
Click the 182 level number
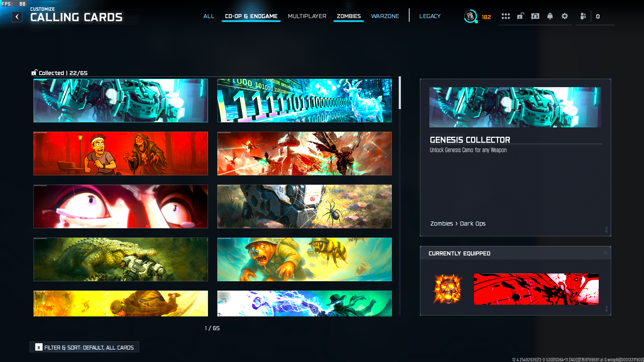(486, 17)
